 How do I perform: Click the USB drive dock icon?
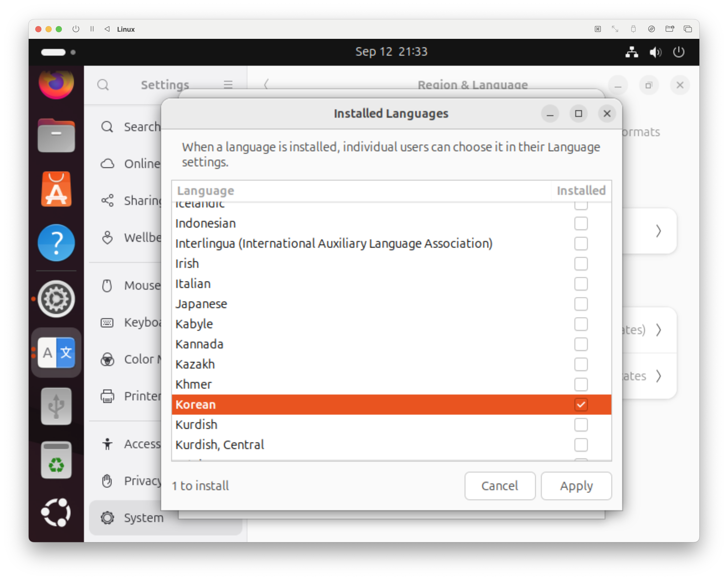point(56,406)
